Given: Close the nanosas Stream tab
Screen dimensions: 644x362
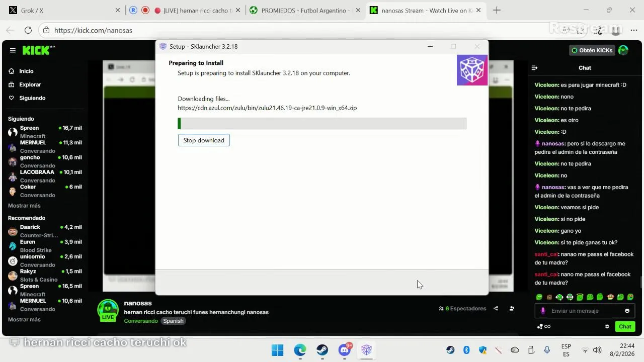Looking at the screenshot, I should coord(478,10).
